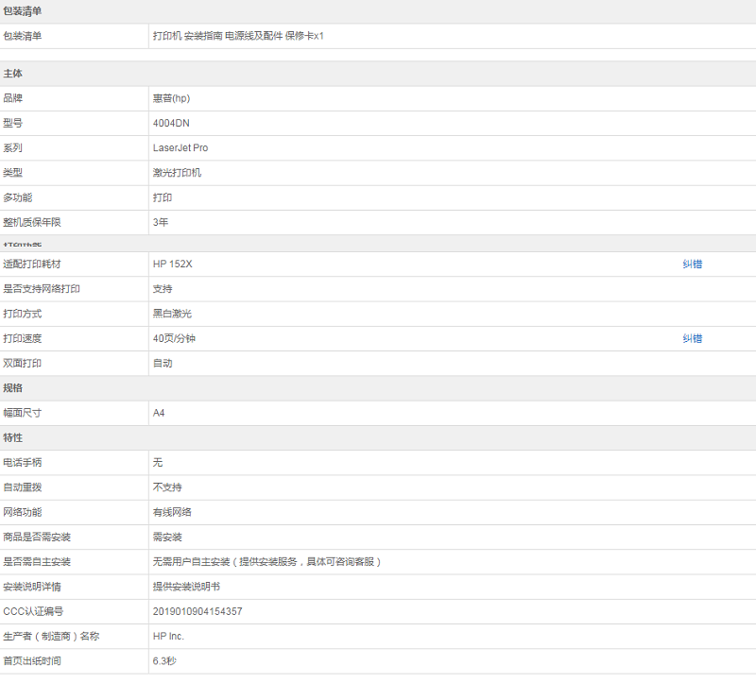Click the 整机质保年限 row label
Screen dimensions: 756x700
[32, 222]
